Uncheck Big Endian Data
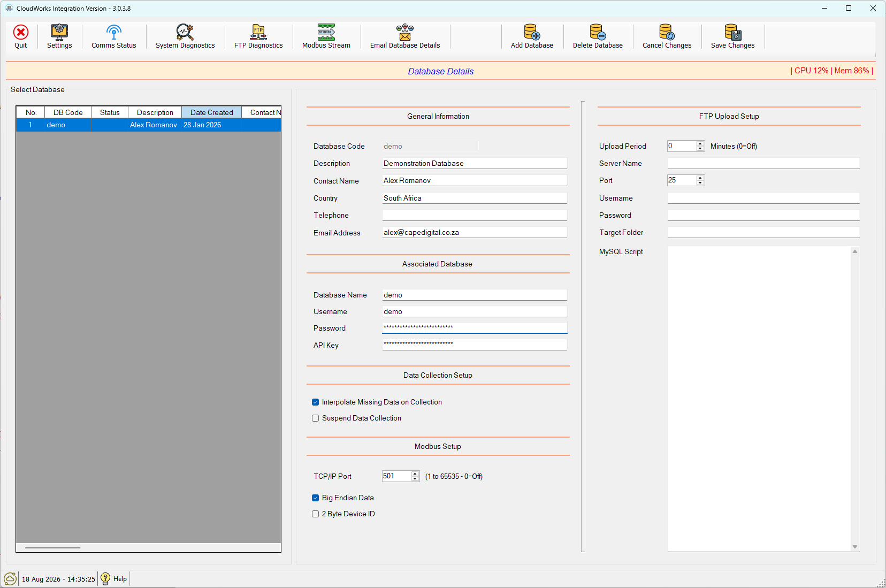886x588 pixels. pos(315,498)
